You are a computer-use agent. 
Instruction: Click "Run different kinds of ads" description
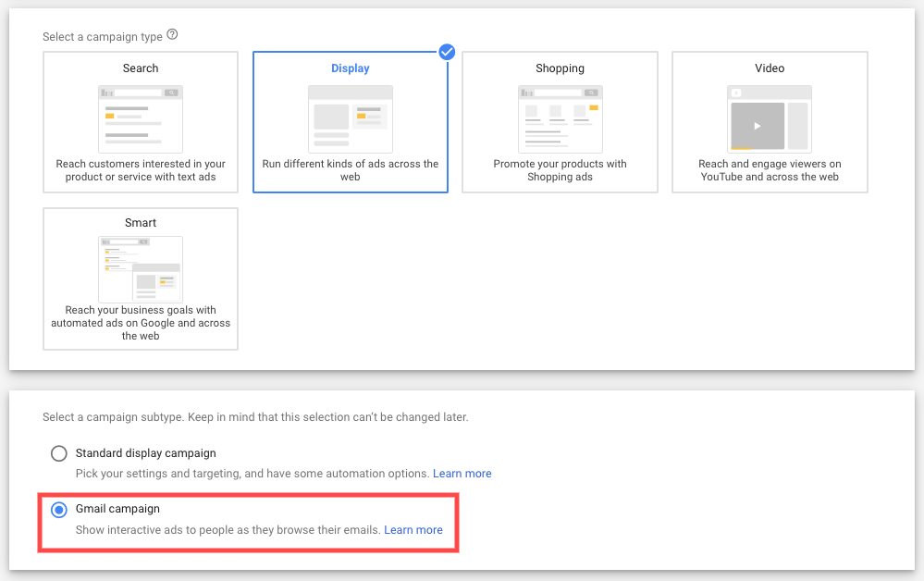point(350,170)
